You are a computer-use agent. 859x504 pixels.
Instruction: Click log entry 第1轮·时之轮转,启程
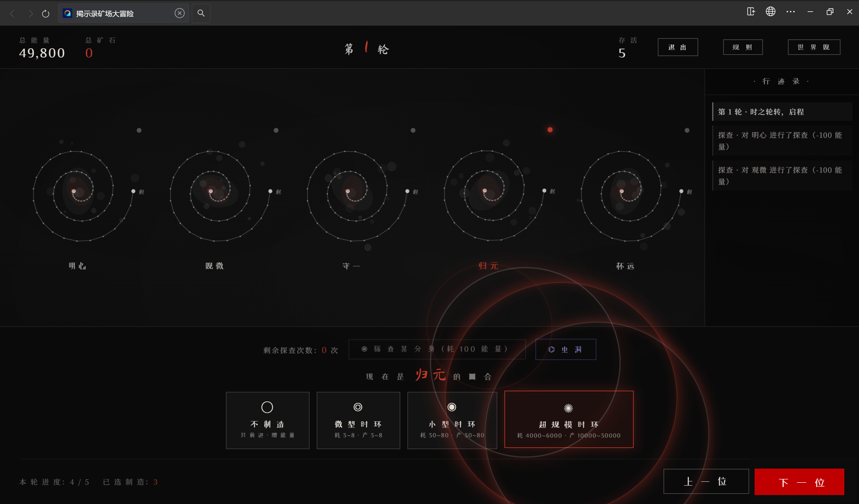coord(782,112)
